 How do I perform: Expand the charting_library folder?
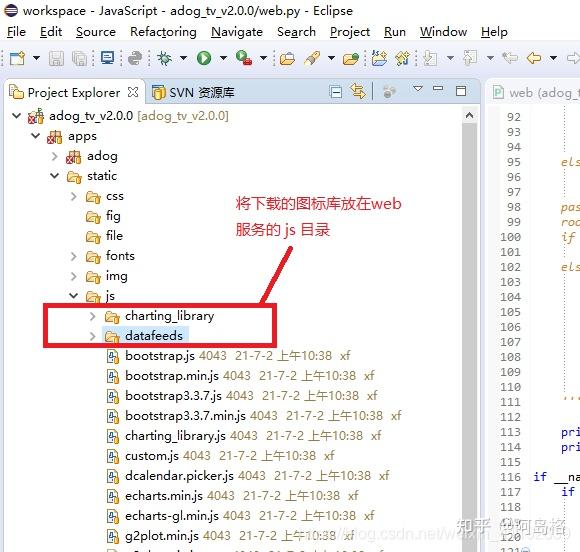92,316
